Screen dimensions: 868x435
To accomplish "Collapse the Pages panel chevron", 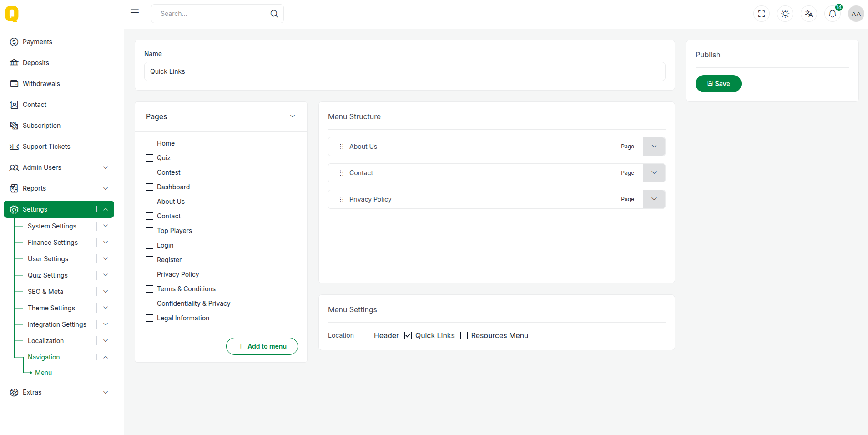I will pyautogui.click(x=293, y=116).
